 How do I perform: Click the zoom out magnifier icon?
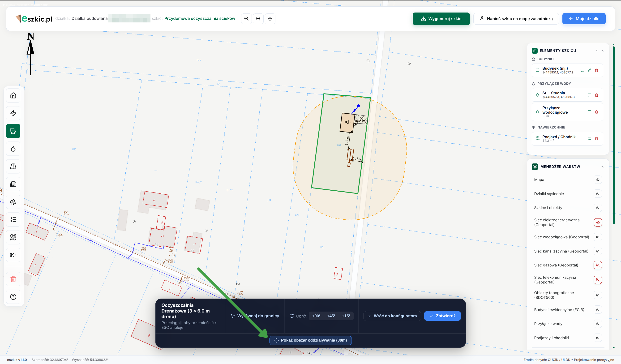pos(258,19)
